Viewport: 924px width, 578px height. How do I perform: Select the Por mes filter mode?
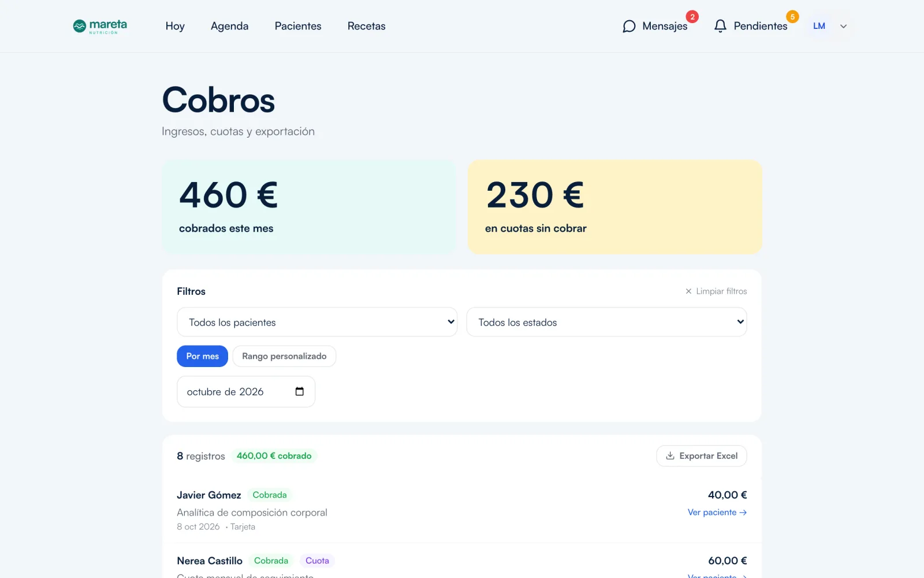pos(202,356)
